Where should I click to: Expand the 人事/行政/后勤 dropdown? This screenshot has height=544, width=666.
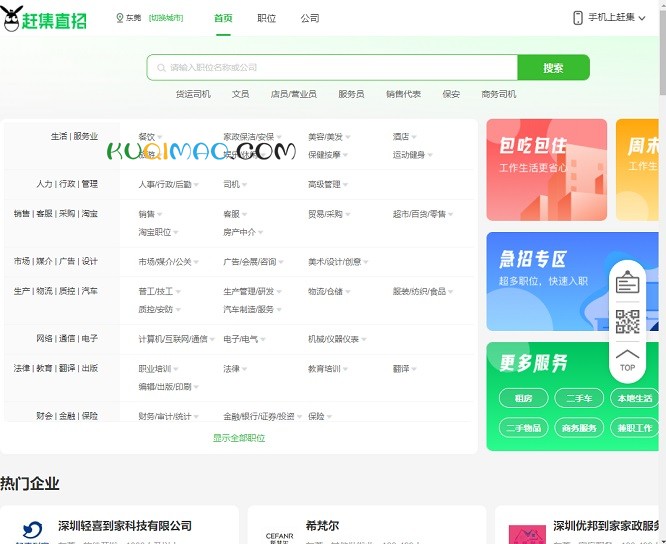tap(169, 184)
